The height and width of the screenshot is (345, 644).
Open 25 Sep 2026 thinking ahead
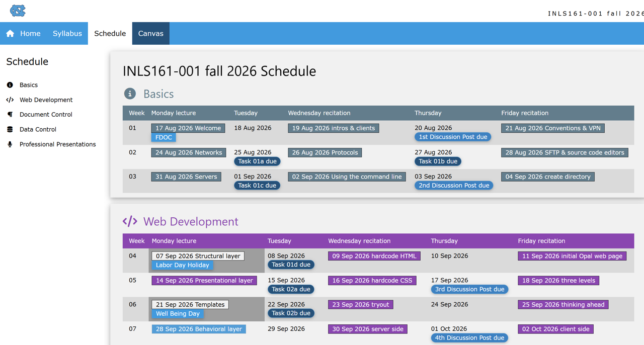click(x=563, y=305)
